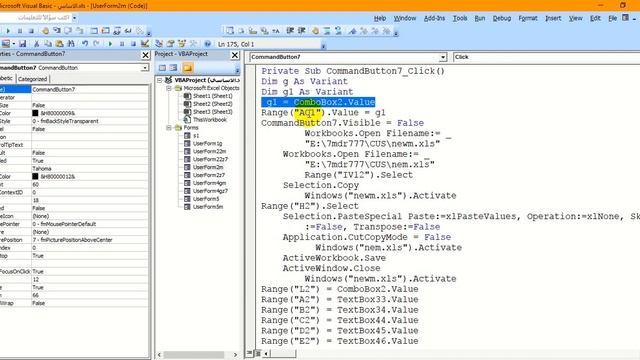Open the Insert menu
This screenshot has width=640, height=360.
[553, 18]
